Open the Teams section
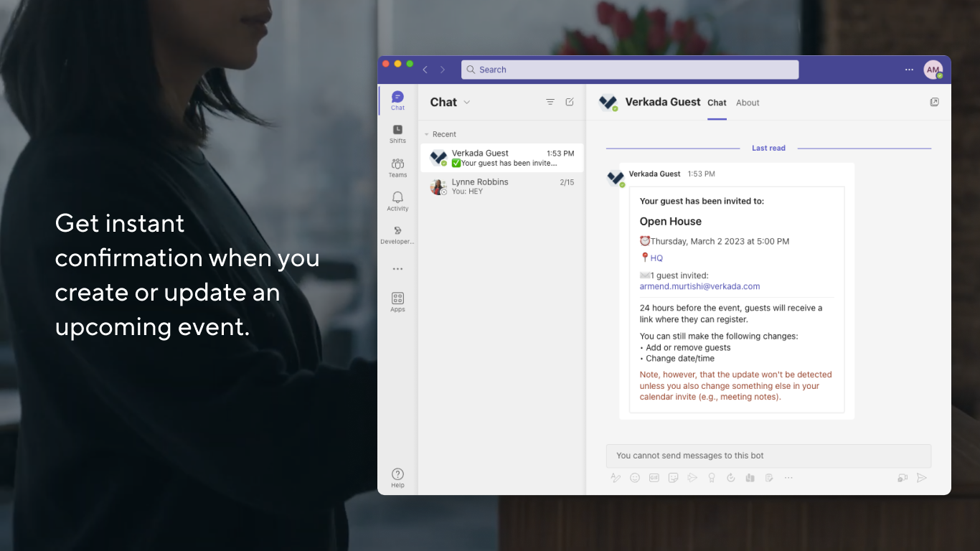The height and width of the screenshot is (551, 980). pyautogui.click(x=397, y=168)
